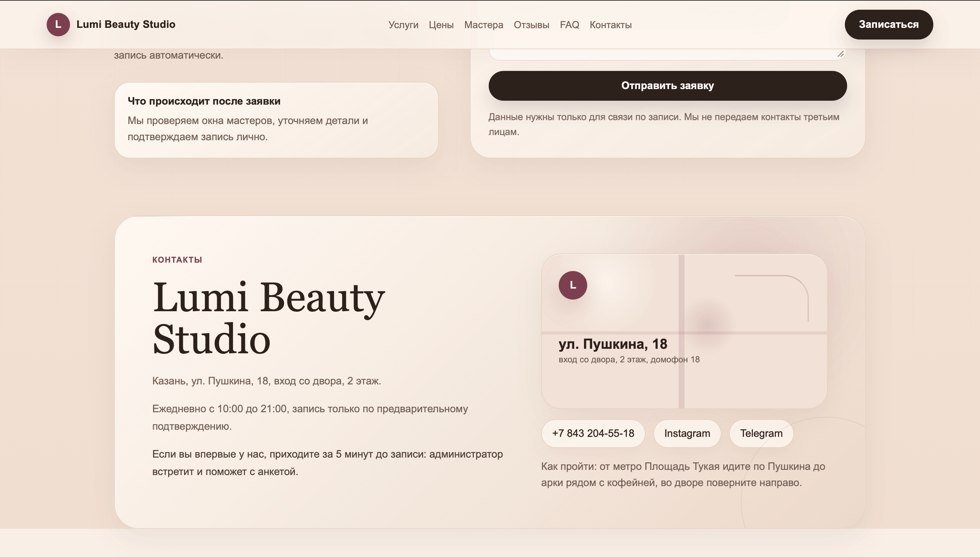Click the large Lumi Beauty Studio heading

coord(269,318)
